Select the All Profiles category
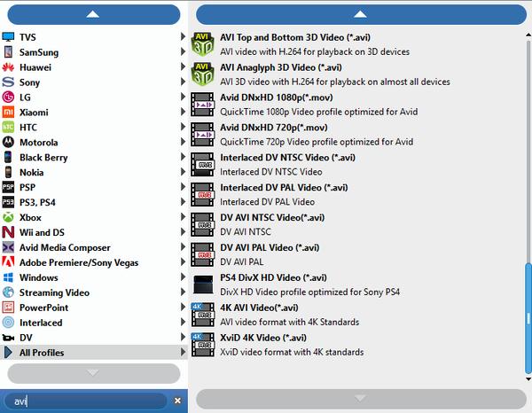 click(x=42, y=353)
